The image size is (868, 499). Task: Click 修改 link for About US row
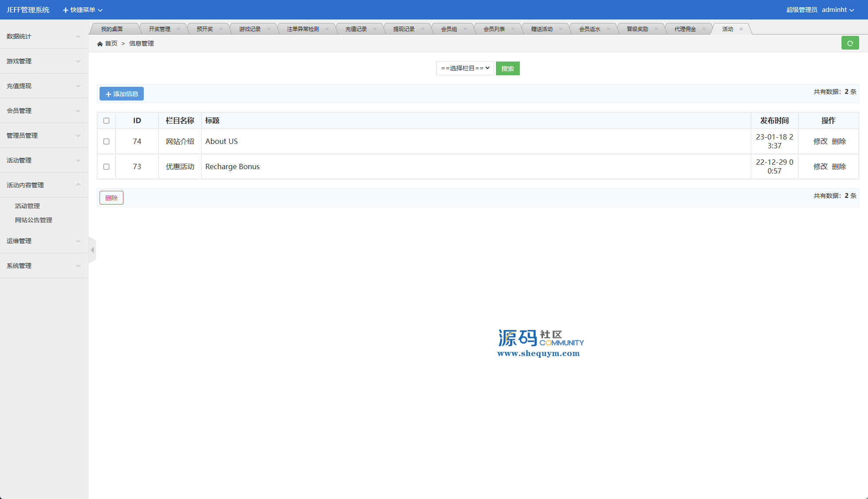pyautogui.click(x=820, y=141)
